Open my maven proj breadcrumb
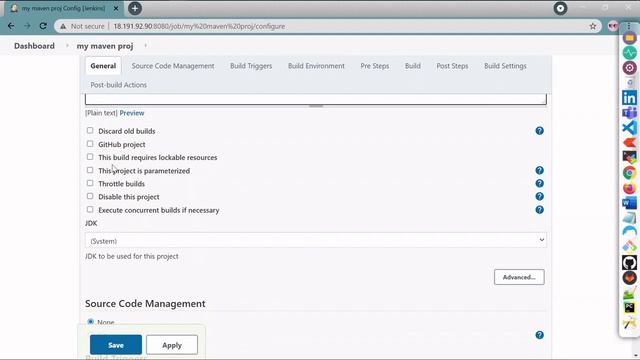Viewport: 640px width, 360px height. (x=105, y=46)
